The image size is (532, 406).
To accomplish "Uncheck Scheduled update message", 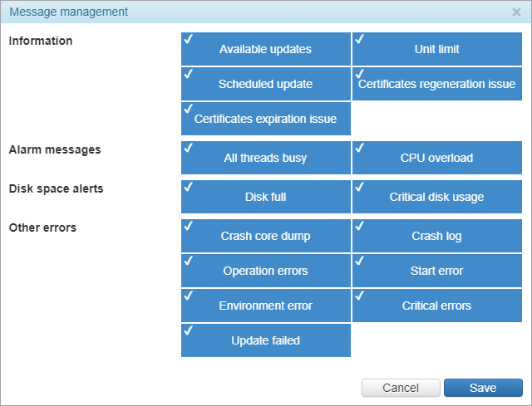I will click(x=265, y=84).
